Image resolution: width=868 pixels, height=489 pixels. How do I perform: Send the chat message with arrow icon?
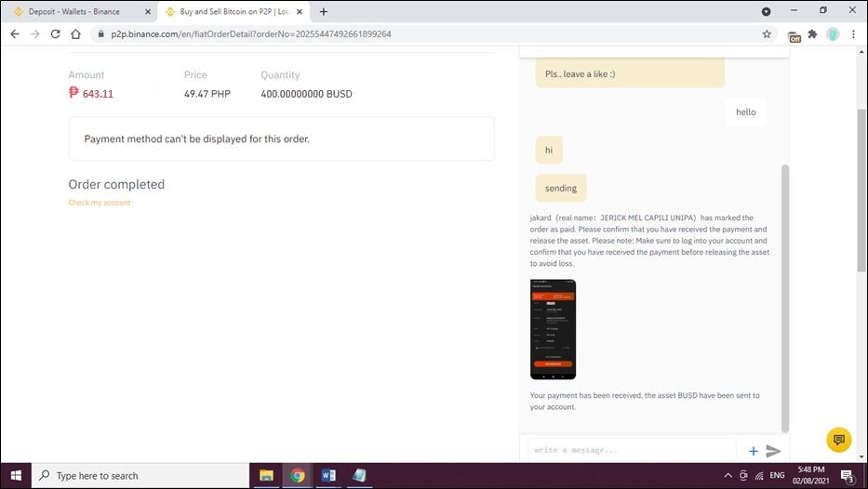[x=773, y=451]
